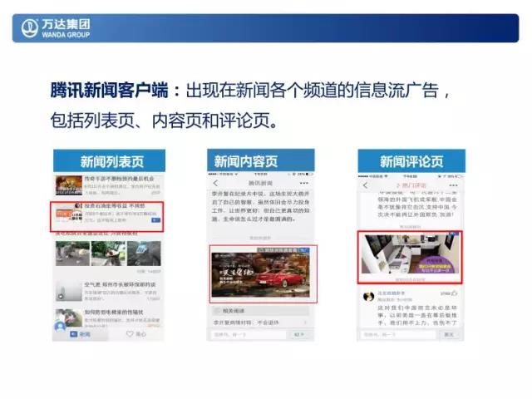Click the bold heading 腾讯新闻客户端
Image resolution: width=532 pixels, height=399 pixels.
coord(110,91)
